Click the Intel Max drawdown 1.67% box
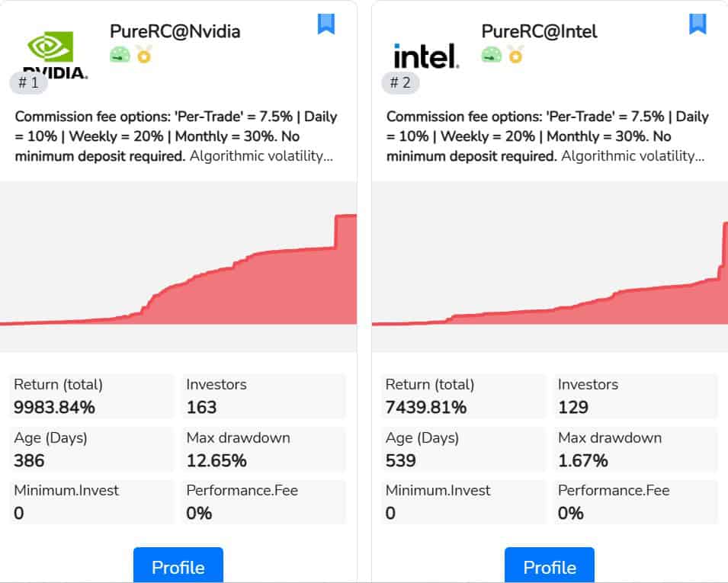Screen dimensions: 728x583 636,450
